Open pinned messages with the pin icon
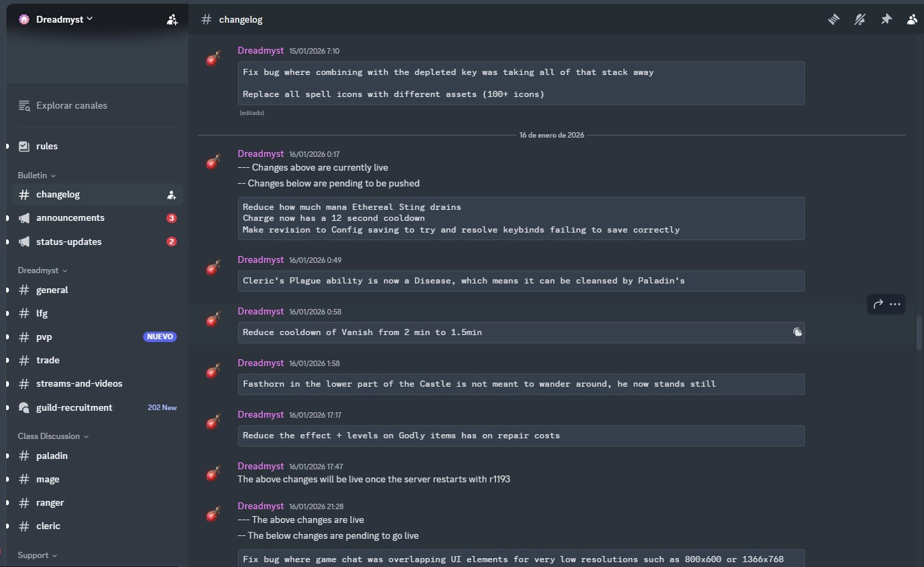This screenshot has height=567, width=924. [x=886, y=20]
